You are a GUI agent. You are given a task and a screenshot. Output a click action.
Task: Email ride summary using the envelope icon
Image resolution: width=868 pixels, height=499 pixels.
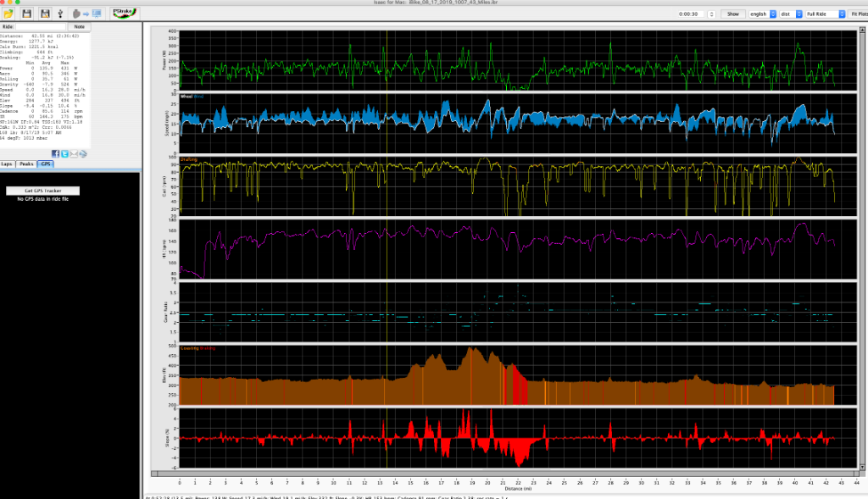point(73,153)
